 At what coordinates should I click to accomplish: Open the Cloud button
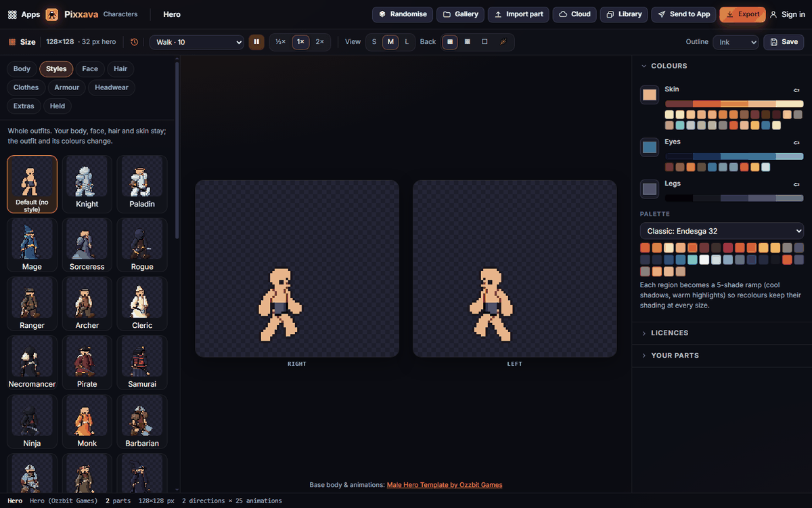pyautogui.click(x=574, y=14)
